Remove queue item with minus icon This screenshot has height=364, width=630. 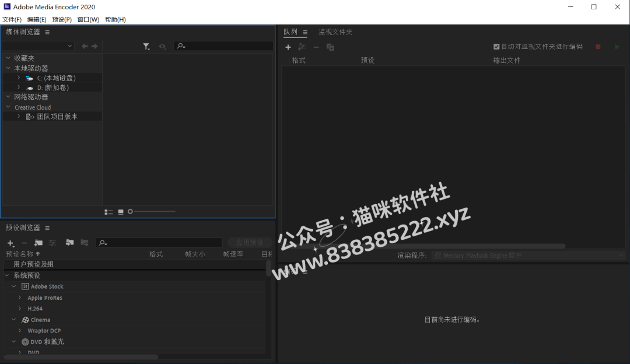click(316, 47)
